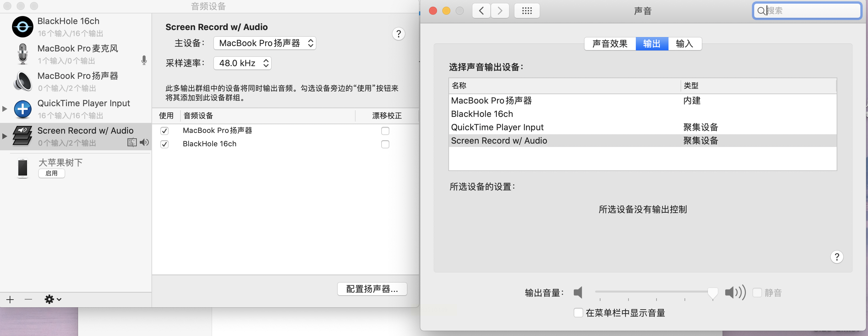Select BlackHole 16ch output device row
The width and height of the screenshot is (868, 336).
click(x=642, y=114)
